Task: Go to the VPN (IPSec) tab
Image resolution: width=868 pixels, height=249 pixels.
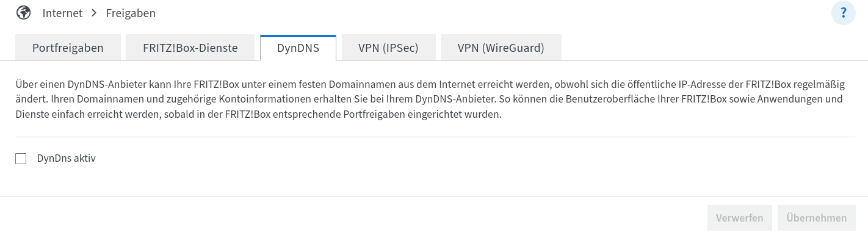Action: click(388, 48)
